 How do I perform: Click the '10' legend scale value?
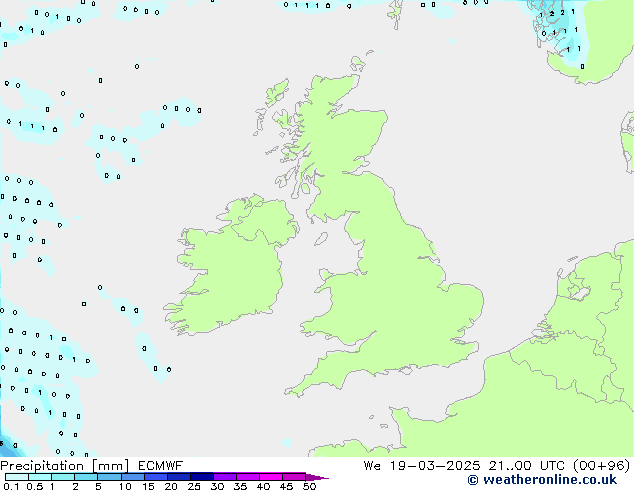click(x=125, y=486)
